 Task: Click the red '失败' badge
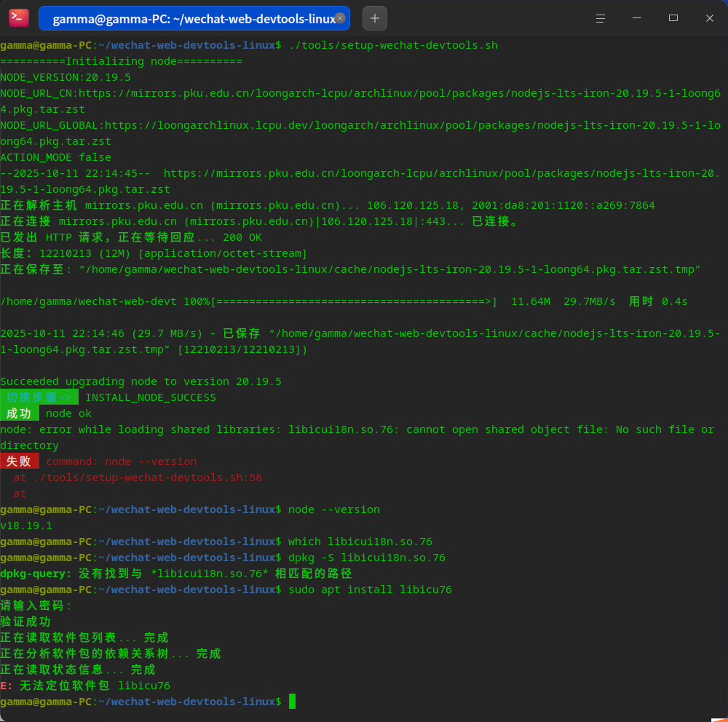[x=20, y=461]
